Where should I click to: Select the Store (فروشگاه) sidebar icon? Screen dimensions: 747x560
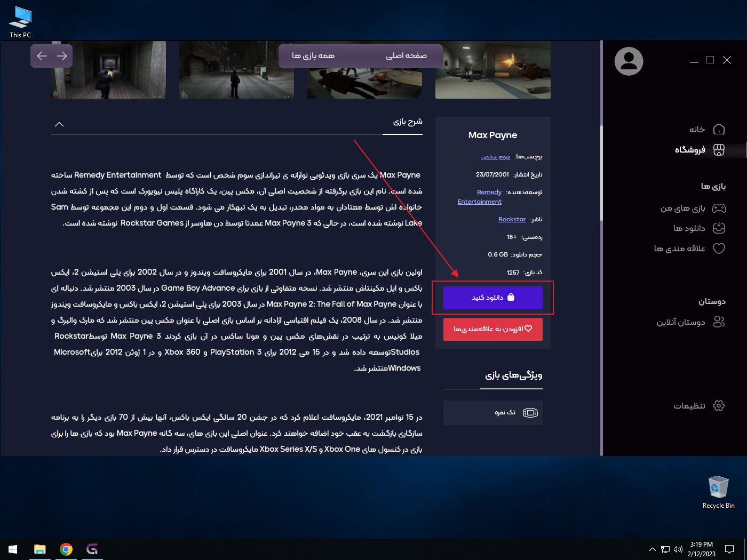coord(719,150)
